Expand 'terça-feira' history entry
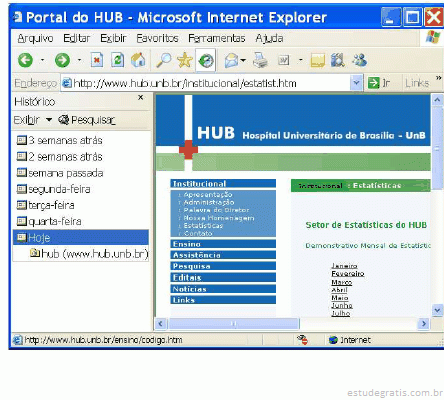This screenshot has width=444, height=400. (x=45, y=205)
